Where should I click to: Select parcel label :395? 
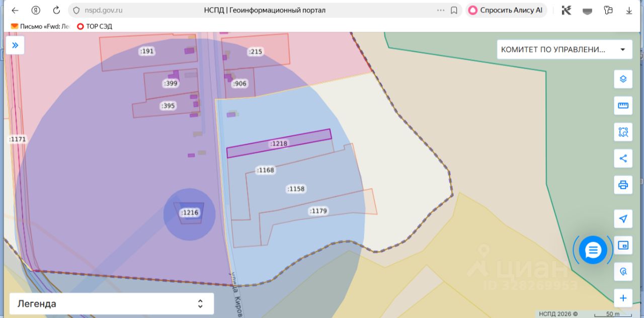click(x=168, y=106)
